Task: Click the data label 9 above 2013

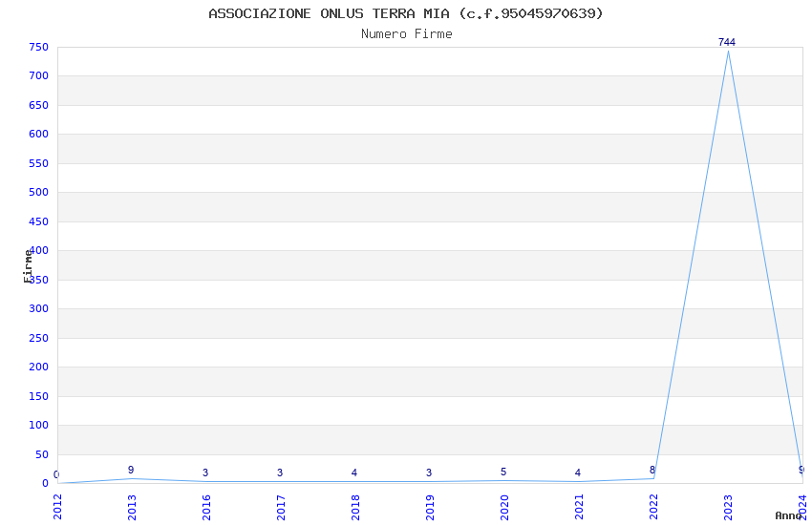Action: coord(131,470)
